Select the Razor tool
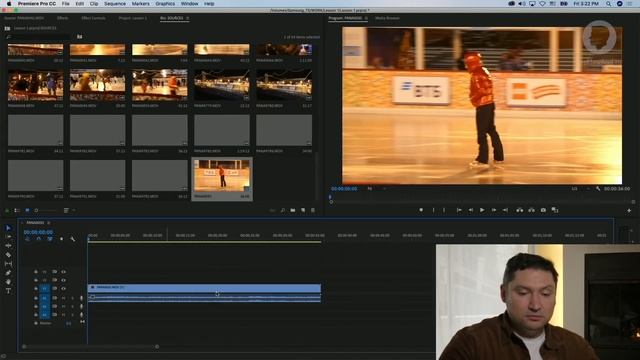 [8, 255]
